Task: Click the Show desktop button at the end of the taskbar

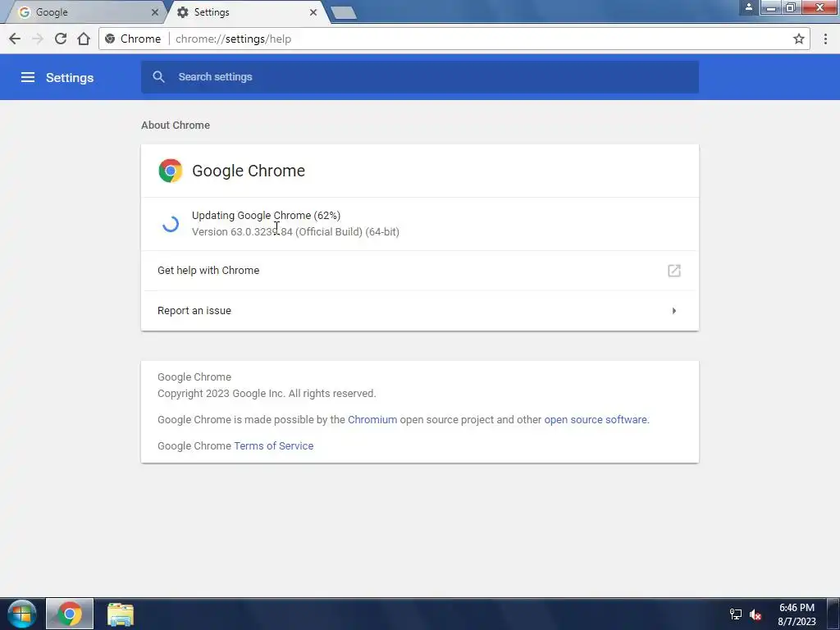Action: click(833, 614)
